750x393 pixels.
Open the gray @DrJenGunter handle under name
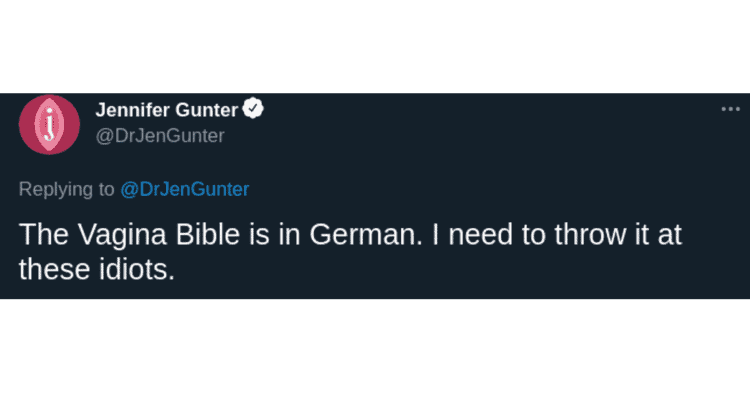[x=160, y=136]
